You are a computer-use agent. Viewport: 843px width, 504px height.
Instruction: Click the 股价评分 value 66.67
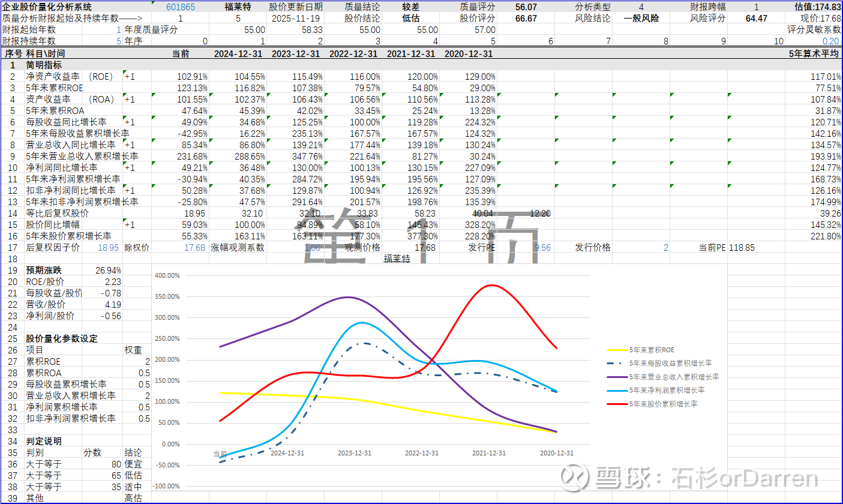pyautogui.click(x=526, y=19)
